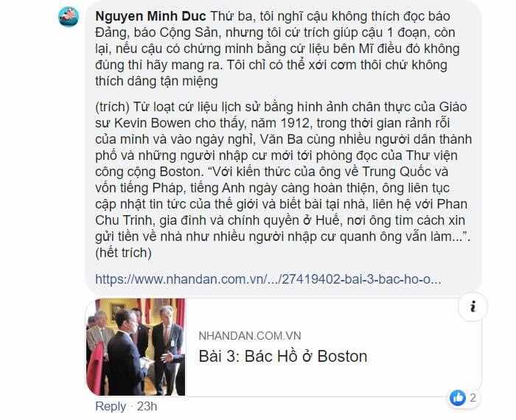Click the line ending dâng tận miệng
Image resolution: width=516 pixels, height=420 pixels.
156,81
